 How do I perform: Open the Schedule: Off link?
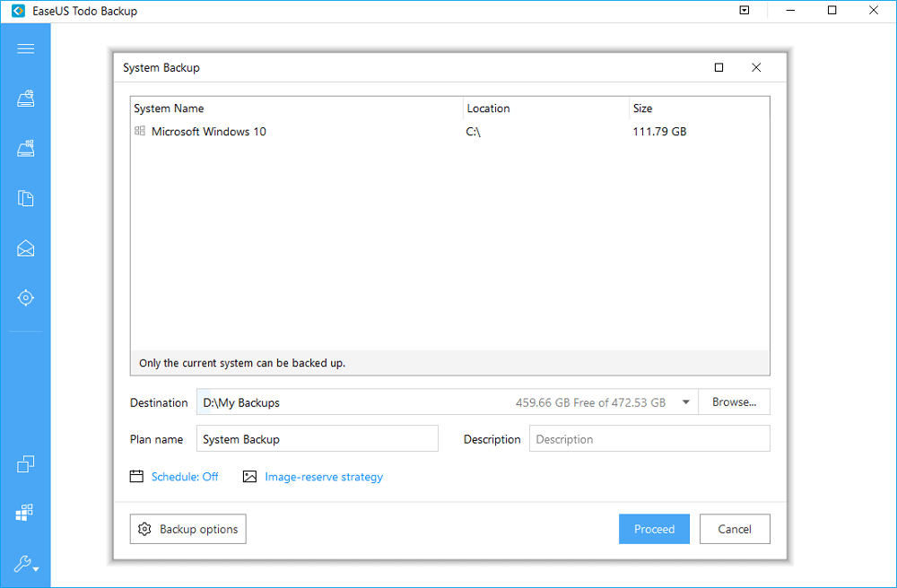point(185,477)
